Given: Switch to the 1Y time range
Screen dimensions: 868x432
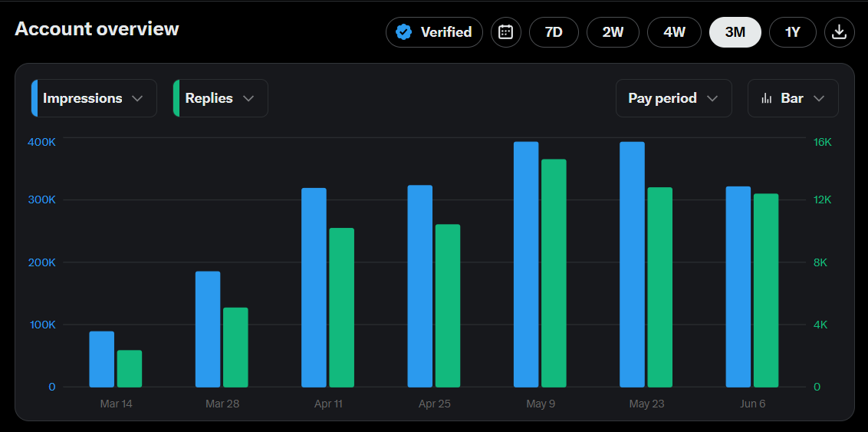Looking at the screenshot, I should click(x=793, y=32).
